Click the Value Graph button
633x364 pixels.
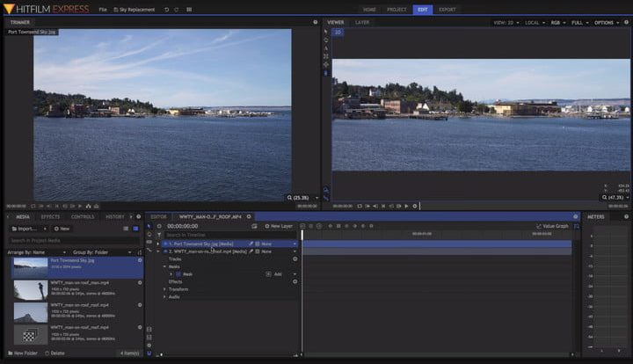coord(552,226)
